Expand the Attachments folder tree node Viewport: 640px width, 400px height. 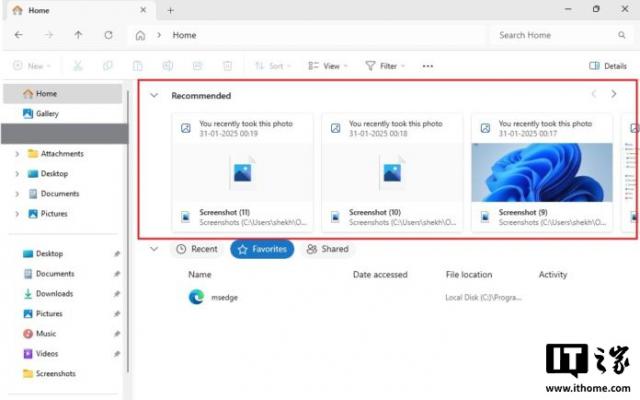[17, 154]
